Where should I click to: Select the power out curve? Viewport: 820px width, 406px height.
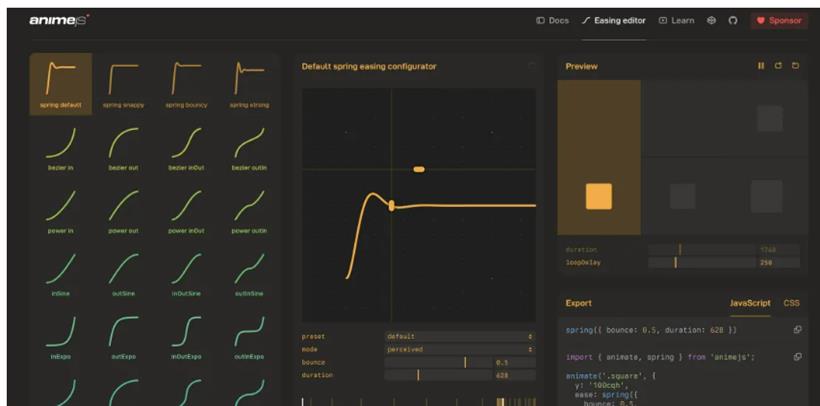pyautogui.click(x=123, y=211)
